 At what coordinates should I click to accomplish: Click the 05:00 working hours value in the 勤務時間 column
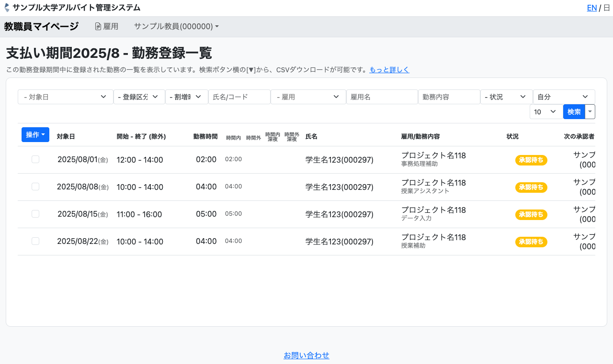coord(206,214)
